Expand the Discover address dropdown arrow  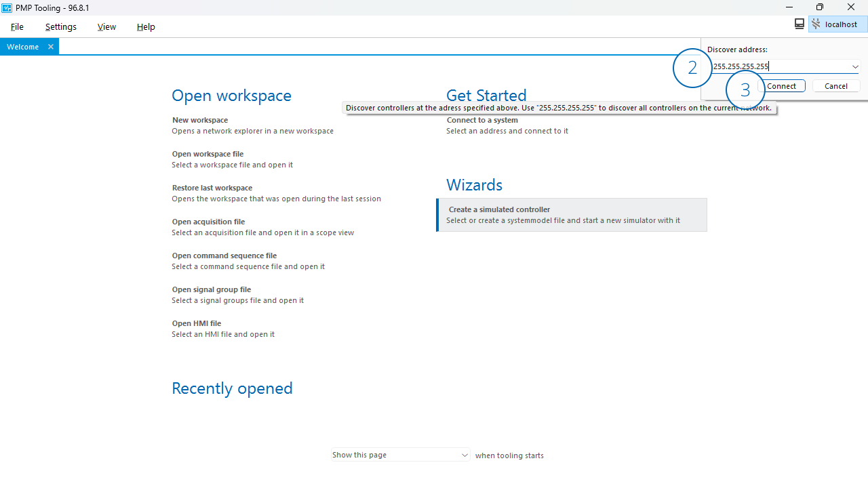(x=855, y=66)
